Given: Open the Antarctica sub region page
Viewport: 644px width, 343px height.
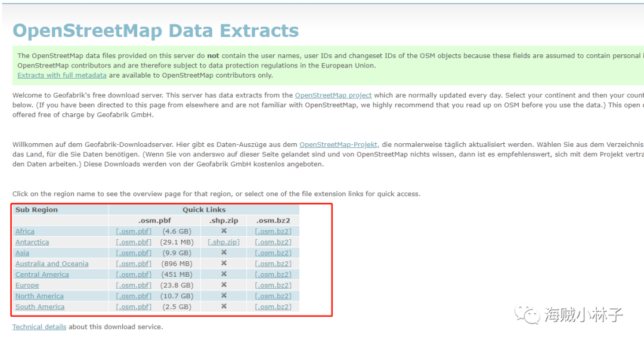Looking at the screenshot, I should coord(32,242).
